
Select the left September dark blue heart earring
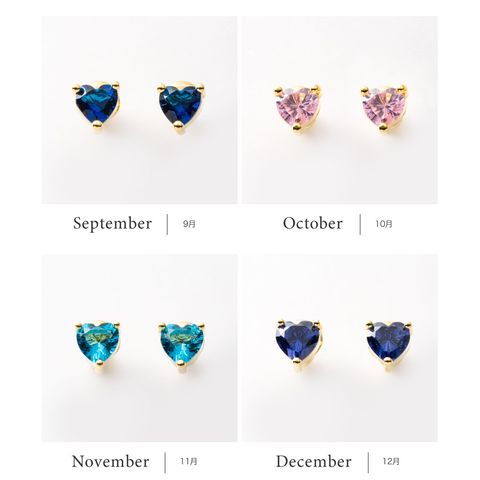pyautogui.click(x=96, y=105)
